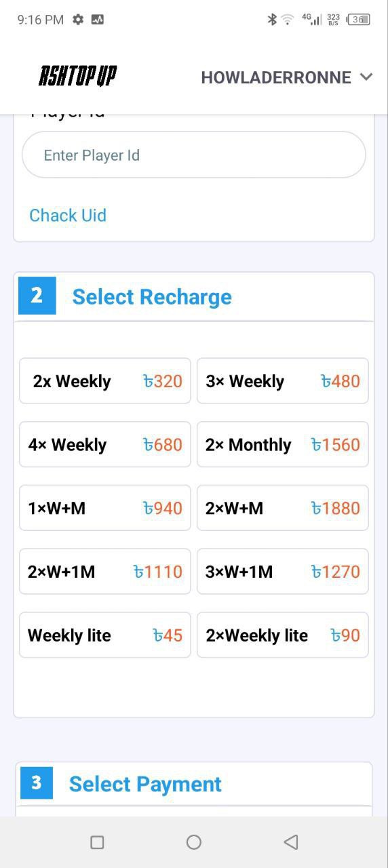Viewport: 388px width, 868px height.
Task: Open the HOWLADERRONNE account dropdown chevron
Action: (x=366, y=77)
